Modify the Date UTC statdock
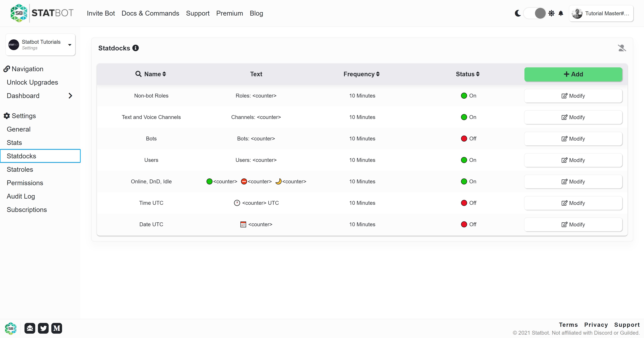The width and height of the screenshot is (644, 338). click(x=573, y=225)
